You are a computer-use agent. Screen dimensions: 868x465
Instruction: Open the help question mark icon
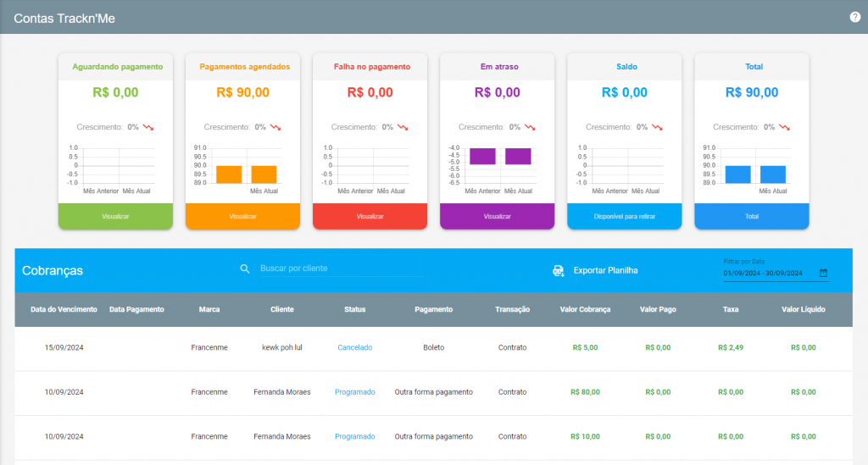[x=854, y=17]
